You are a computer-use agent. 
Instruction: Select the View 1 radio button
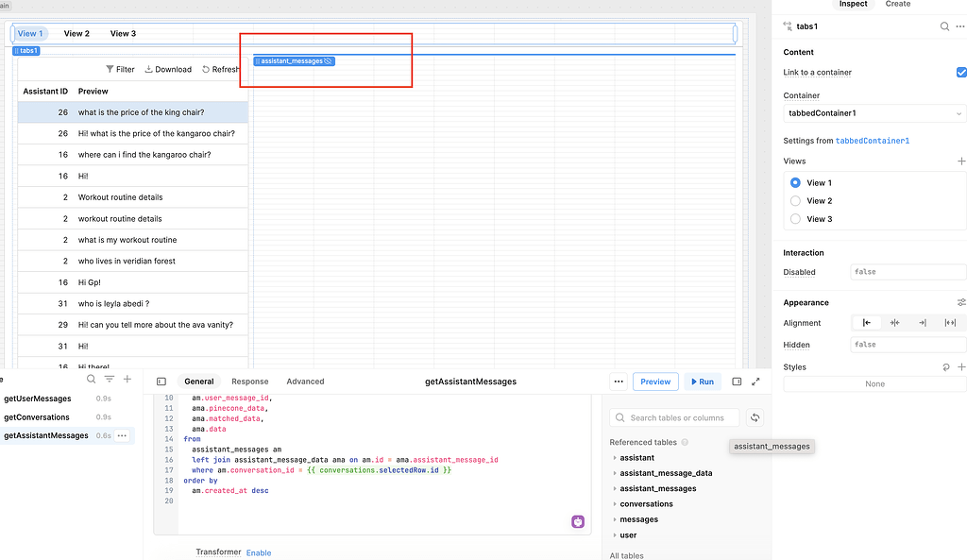point(795,182)
